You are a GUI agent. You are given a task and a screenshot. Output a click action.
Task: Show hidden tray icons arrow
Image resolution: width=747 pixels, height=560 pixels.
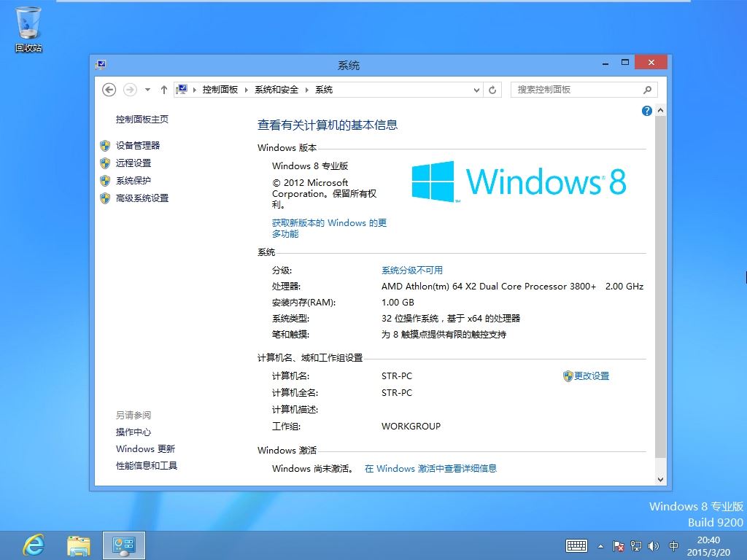click(601, 546)
